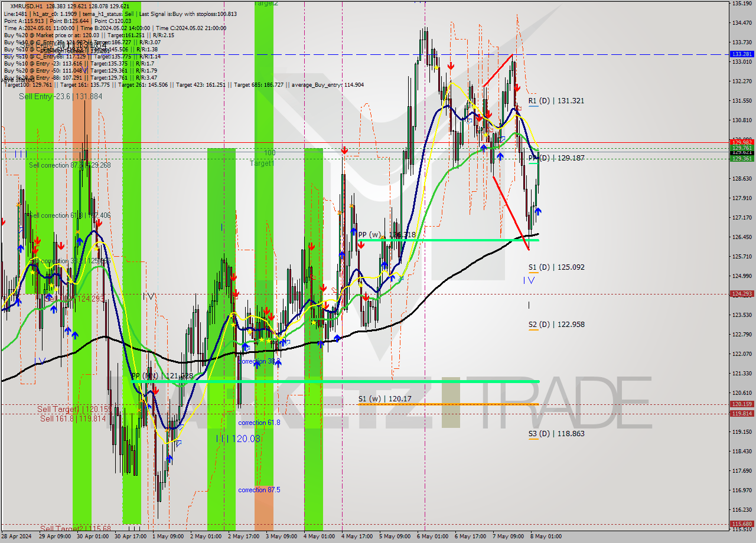The height and width of the screenshot is (543, 756).
Task: Click the red 124.293 price tag on axis
Action: coord(742,293)
